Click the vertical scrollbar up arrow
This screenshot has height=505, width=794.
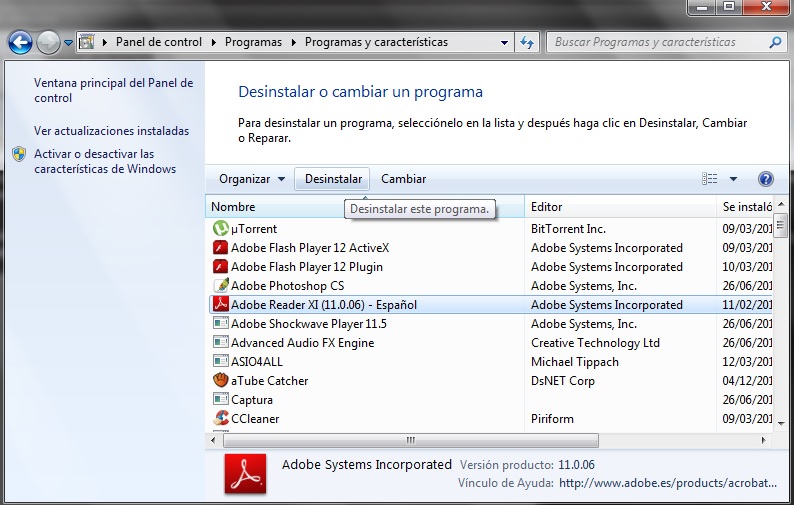point(780,205)
